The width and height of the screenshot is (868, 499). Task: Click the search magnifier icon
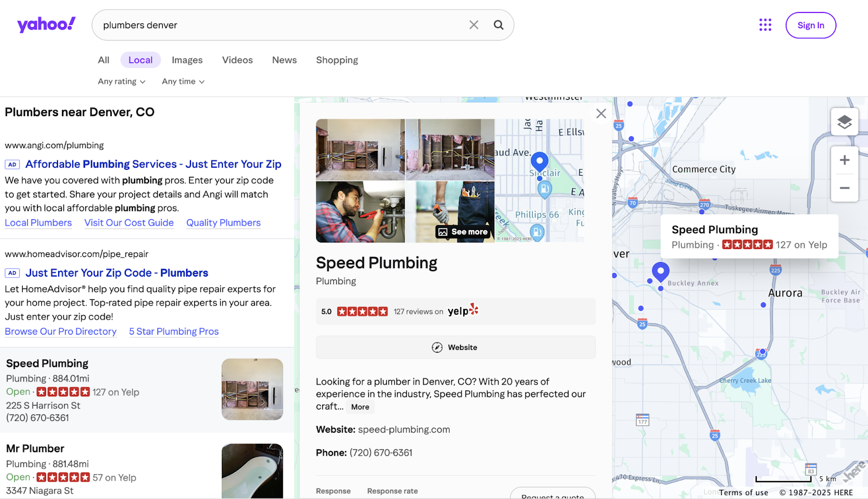498,24
